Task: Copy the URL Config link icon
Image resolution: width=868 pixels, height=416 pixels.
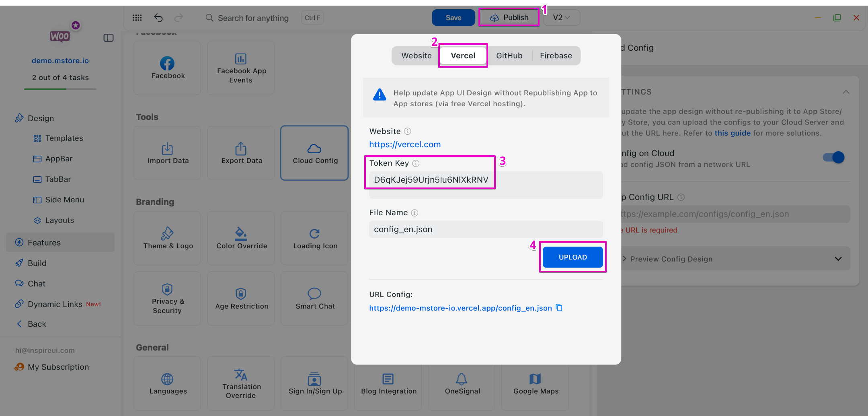Action: (559, 308)
